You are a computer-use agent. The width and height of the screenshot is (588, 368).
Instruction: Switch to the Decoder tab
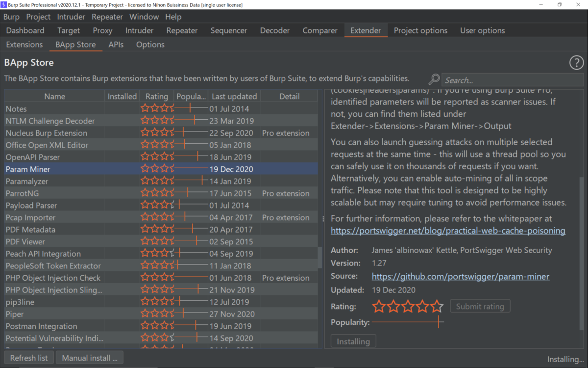tap(275, 30)
